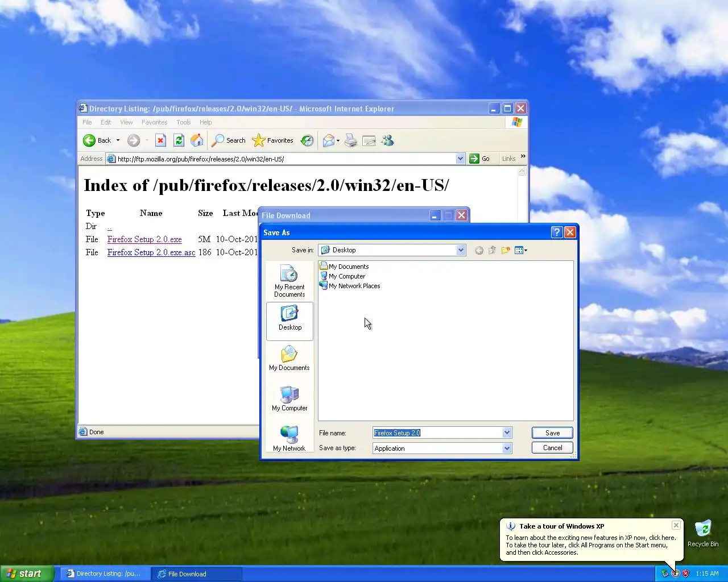Switch to File Download taskbar button
The image size is (728, 582).
pyautogui.click(x=196, y=573)
